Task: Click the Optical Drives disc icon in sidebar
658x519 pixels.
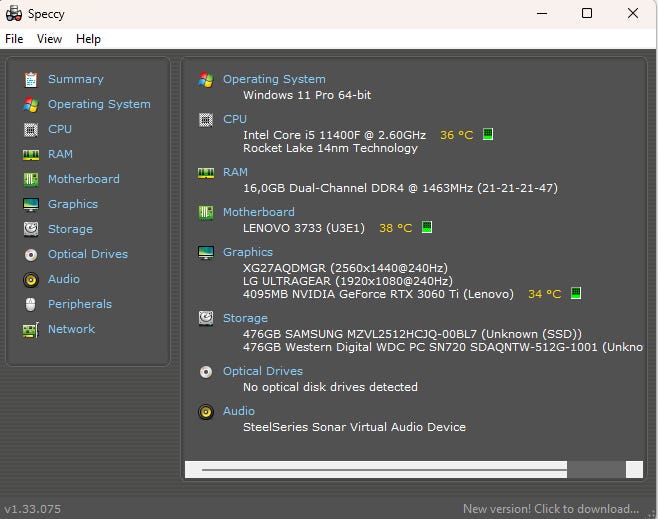Action: 31,255
